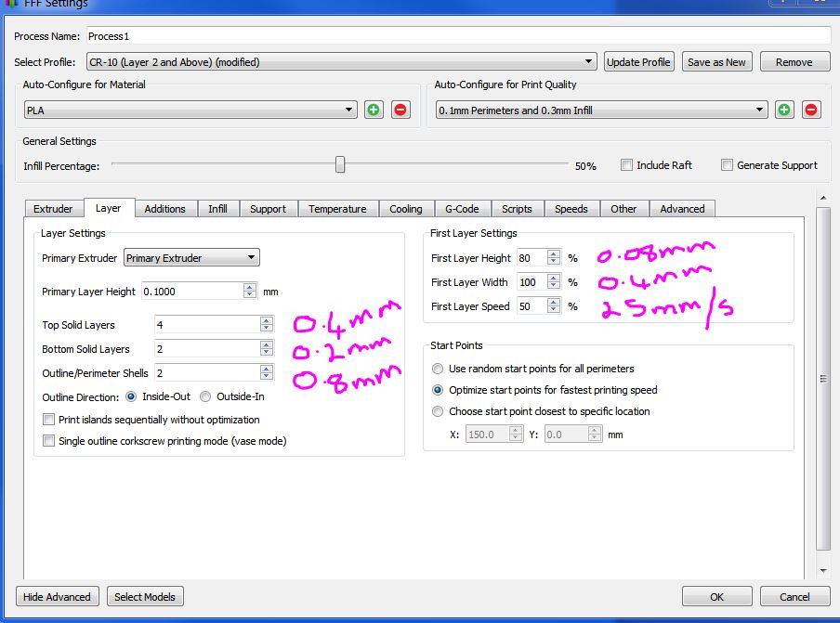Click the Primary Layer Height value field
This screenshot has width=840, height=623.
[192, 292]
